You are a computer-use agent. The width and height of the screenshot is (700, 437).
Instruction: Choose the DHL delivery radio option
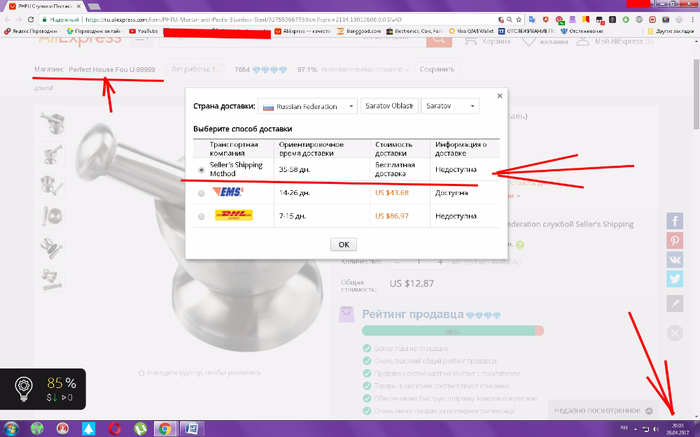click(202, 215)
